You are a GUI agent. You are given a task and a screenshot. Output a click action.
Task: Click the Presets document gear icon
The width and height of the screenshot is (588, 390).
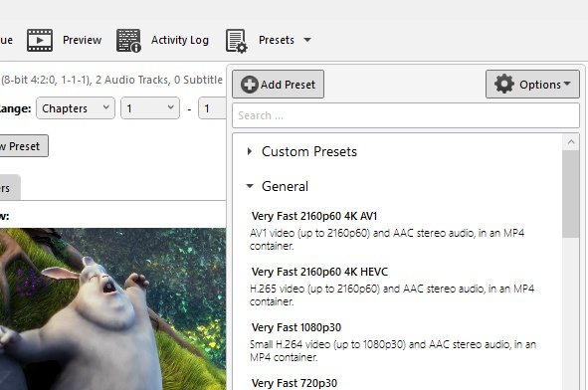237,41
